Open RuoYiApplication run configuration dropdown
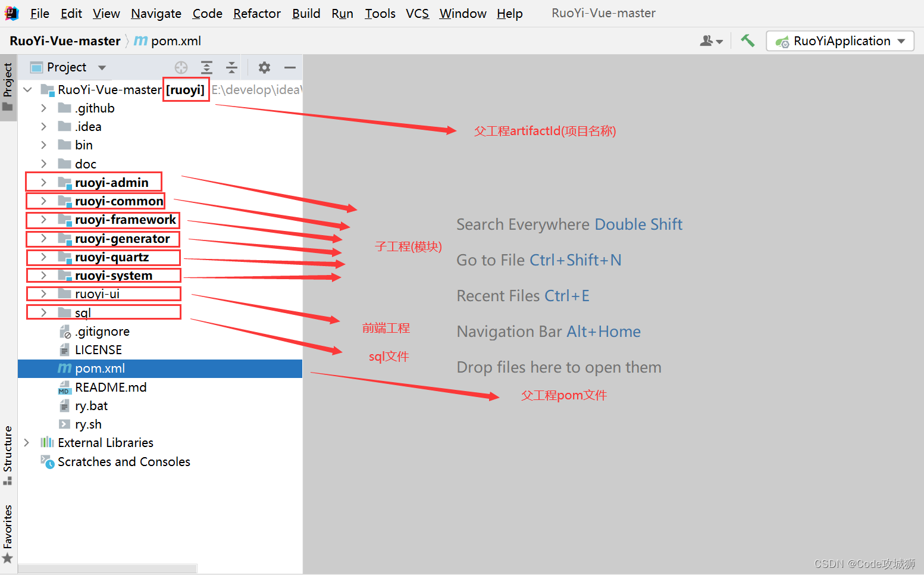924x575 pixels. pyautogui.click(x=840, y=41)
